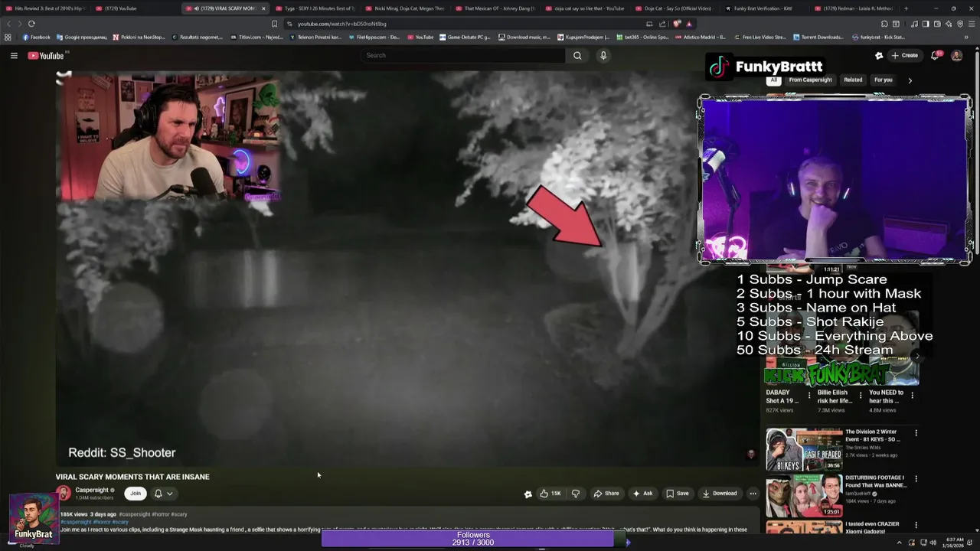980x551 pixels.
Task: Open options for DABABY Shot video
Action: [x=809, y=396]
